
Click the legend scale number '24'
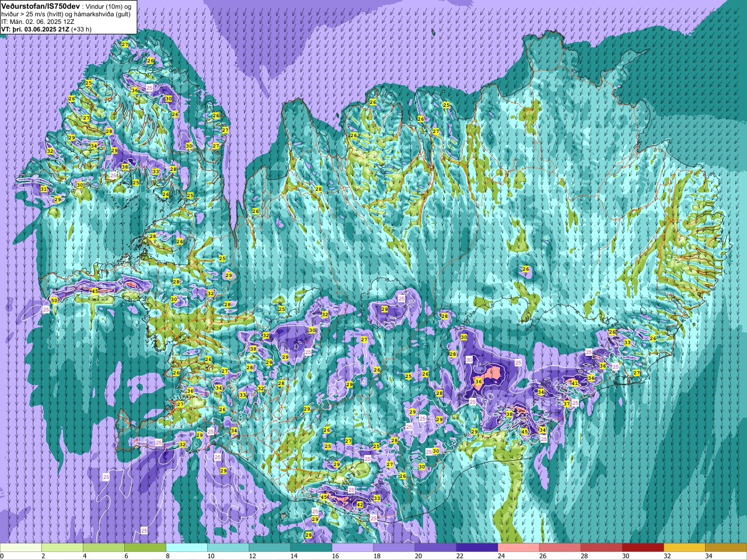coord(501,556)
